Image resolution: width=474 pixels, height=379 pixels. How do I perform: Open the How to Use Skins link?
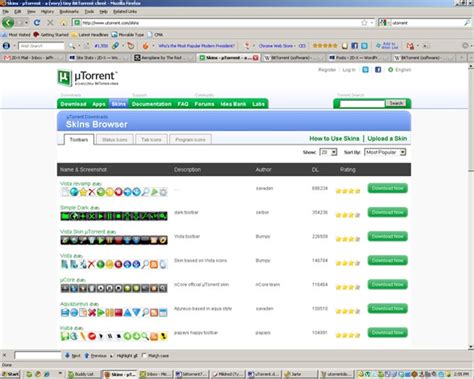pyautogui.click(x=334, y=138)
